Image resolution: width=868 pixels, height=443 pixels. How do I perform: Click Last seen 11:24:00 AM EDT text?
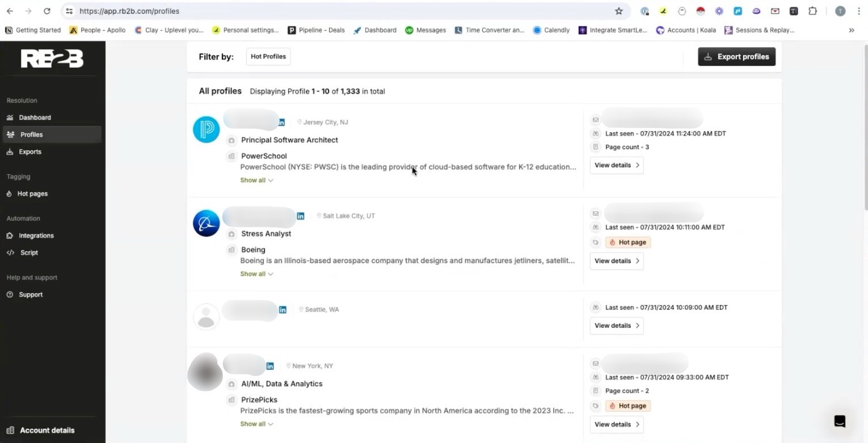click(665, 134)
